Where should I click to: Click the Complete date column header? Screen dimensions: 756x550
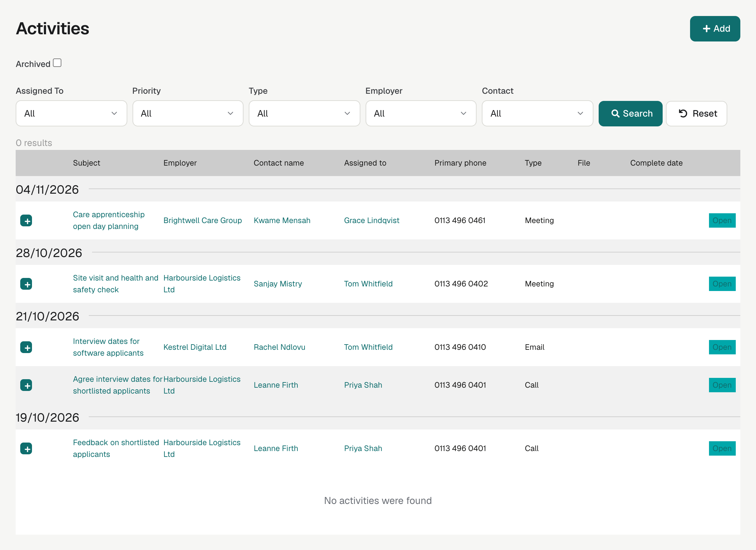click(656, 163)
